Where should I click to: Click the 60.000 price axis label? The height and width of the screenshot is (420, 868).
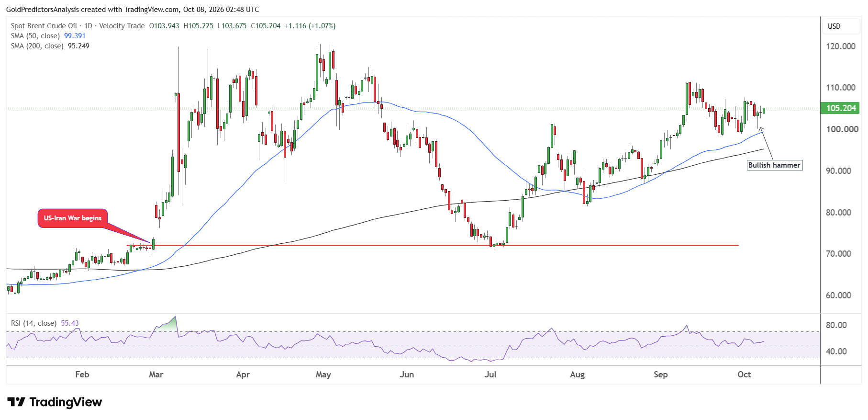pyautogui.click(x=839, y=295)
